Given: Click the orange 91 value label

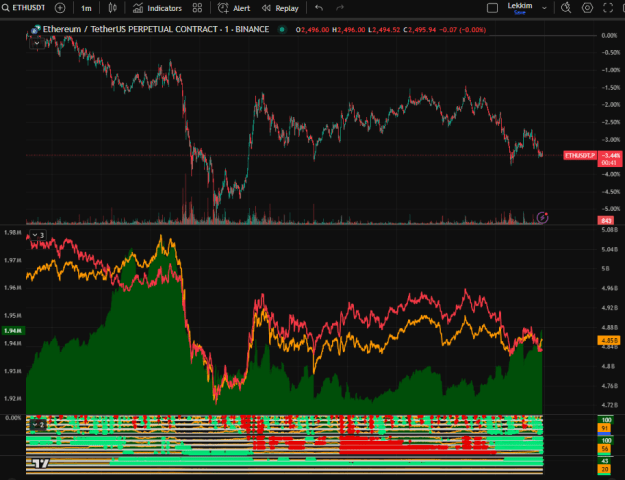Looking at the screenshot, I should pyautogui.click(x=605, y=428).
